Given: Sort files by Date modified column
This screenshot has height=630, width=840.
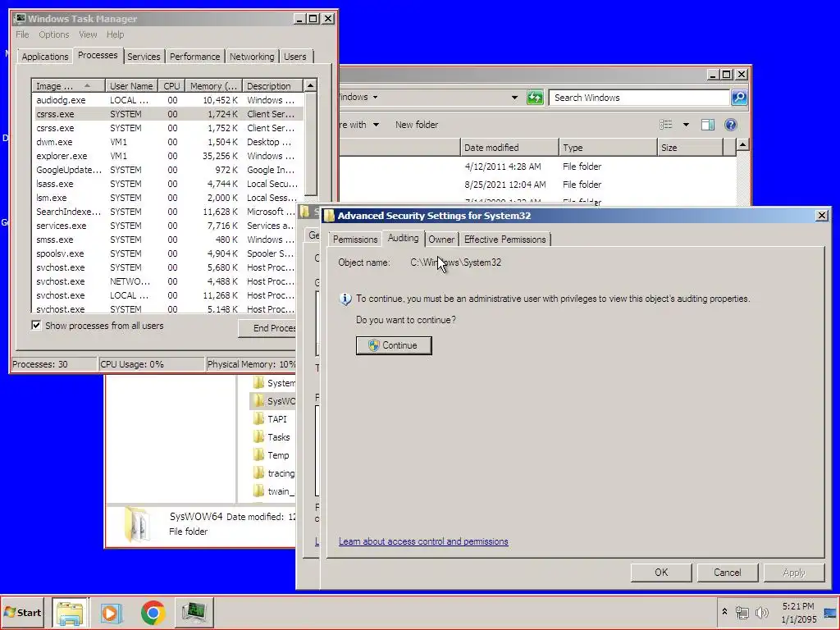Looking at the screenshot, I should point(509,148).
